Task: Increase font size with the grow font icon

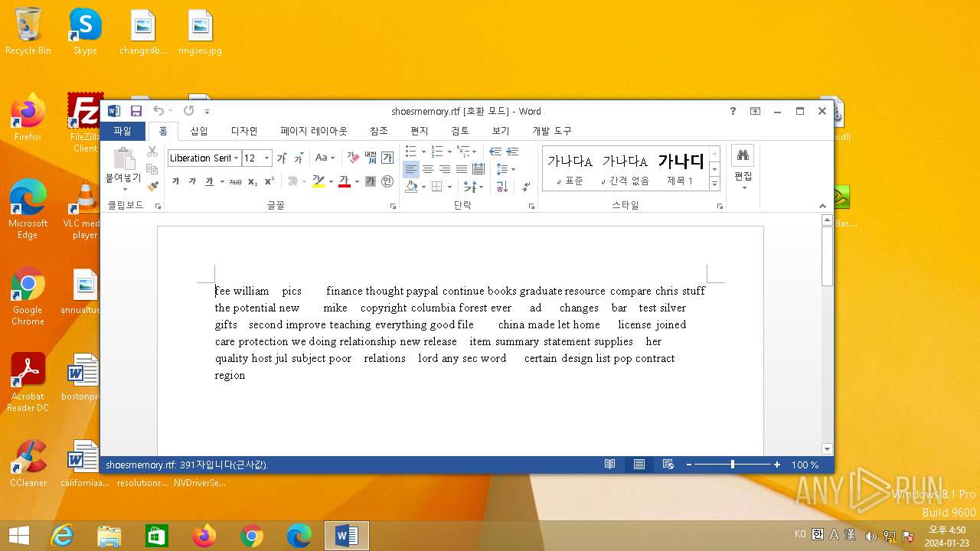Action: (281, 158)
